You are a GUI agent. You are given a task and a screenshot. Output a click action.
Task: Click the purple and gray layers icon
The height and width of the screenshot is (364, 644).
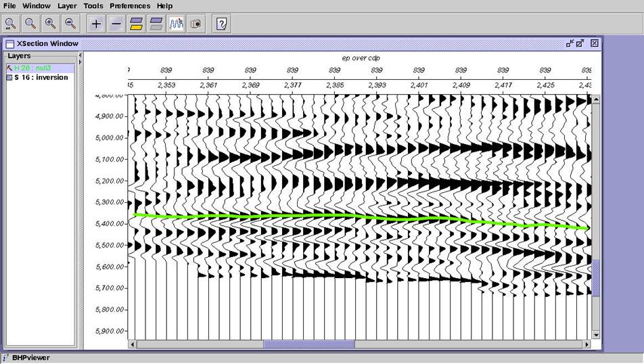pos(156,24)
